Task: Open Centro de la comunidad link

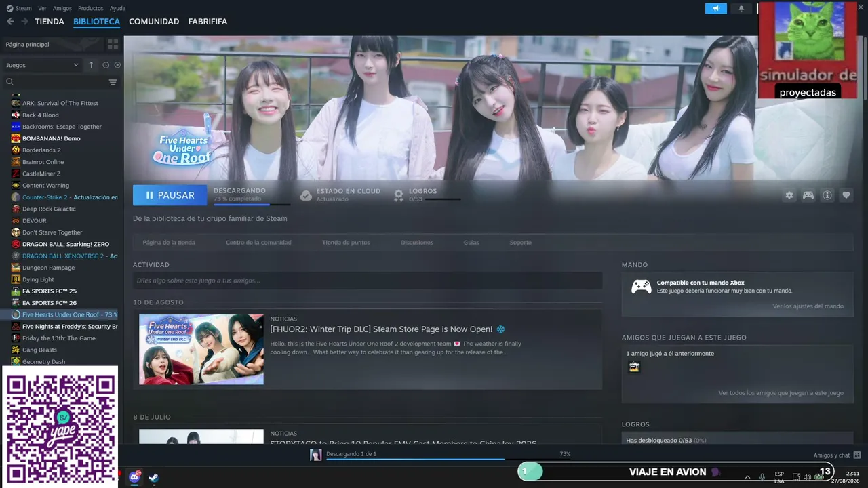Action: pyautogui.click(x=258, y=243)
